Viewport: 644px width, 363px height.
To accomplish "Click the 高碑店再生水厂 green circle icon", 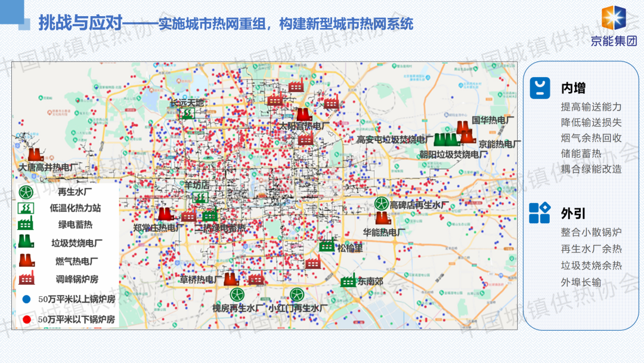I will coord(382,204).
